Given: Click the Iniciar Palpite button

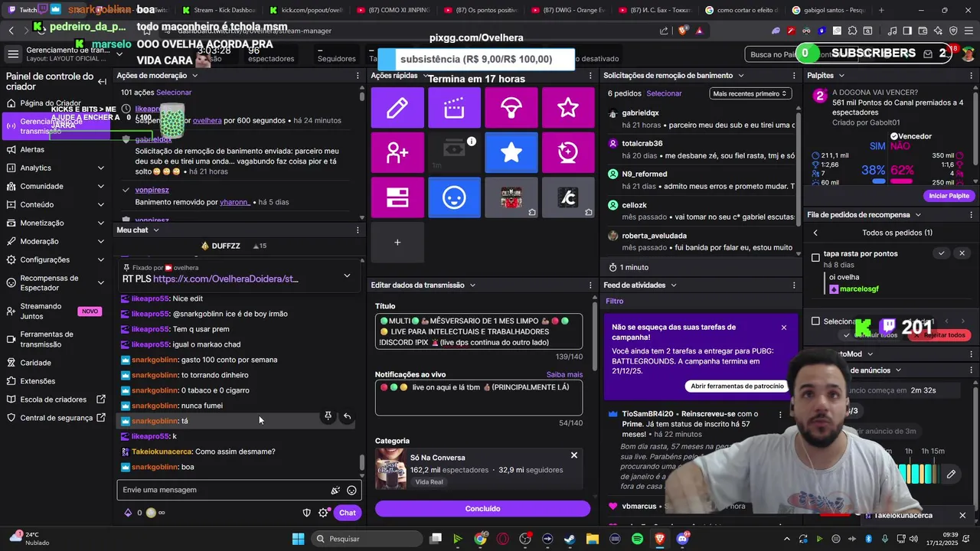Looking at the screenshot, I should click(949, 196).
